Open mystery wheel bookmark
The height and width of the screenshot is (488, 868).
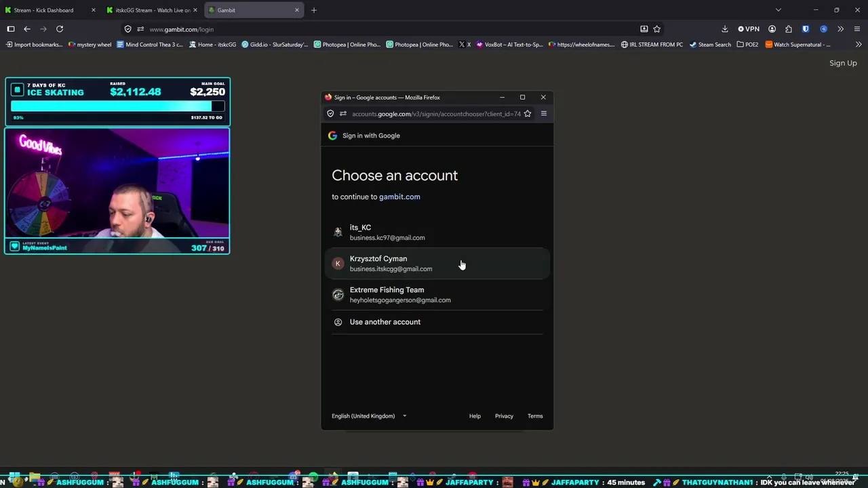click(90, 45)
